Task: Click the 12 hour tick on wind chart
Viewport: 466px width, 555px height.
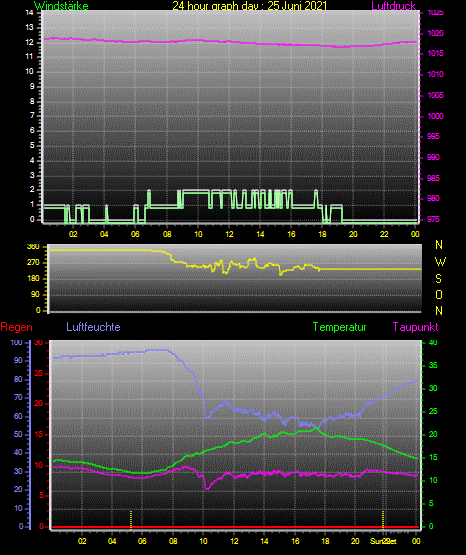Action: click(x=229, y=234)
